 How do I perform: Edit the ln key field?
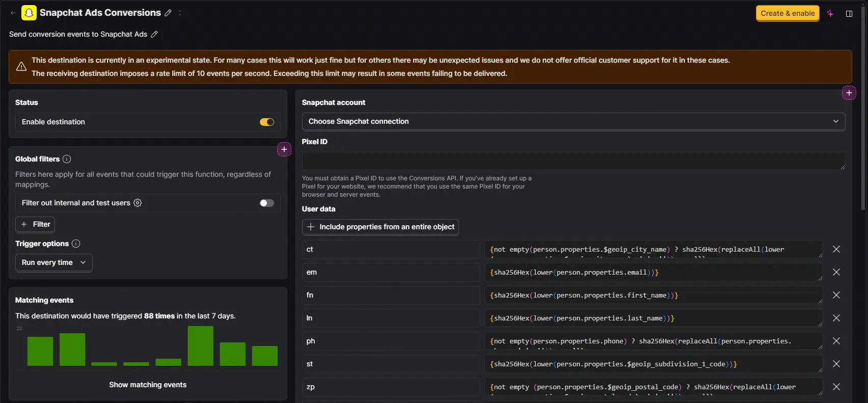pyautogui.click(x=391, y=318)
